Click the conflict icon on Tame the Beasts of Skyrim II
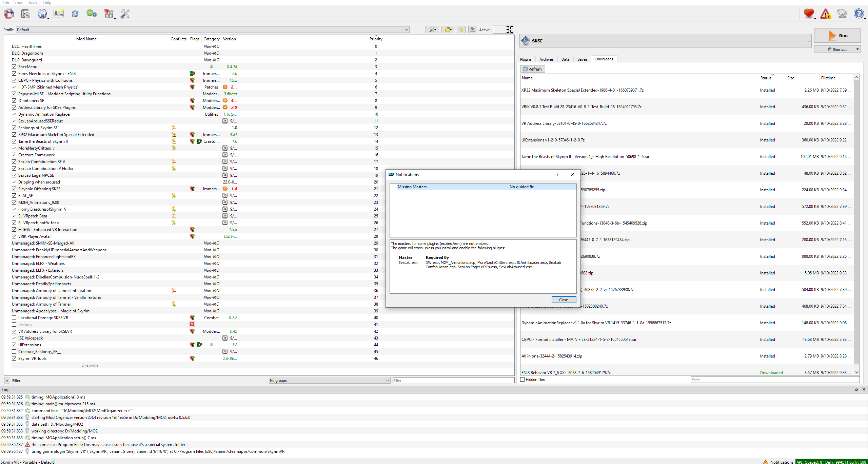Viewport: 868px width, 464px height. [174, 141]
